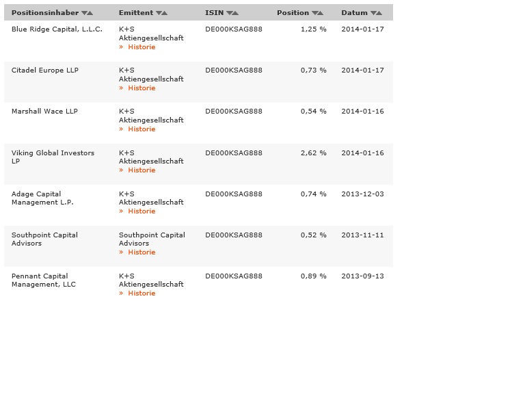The image size is (525, 420).
Task: Click ISIN DE000KSAG888 in Citadel Europe row
Action: (x=234, y=70)
